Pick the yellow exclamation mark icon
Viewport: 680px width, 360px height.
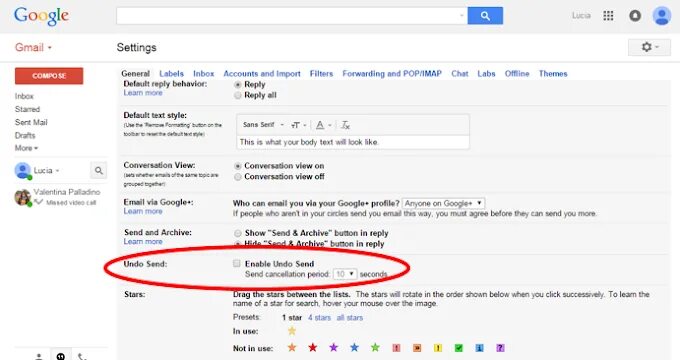coord(438,348)
